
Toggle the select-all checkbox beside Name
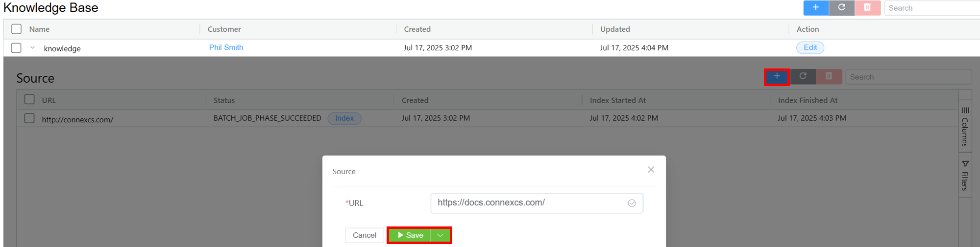tap(17, 29)
